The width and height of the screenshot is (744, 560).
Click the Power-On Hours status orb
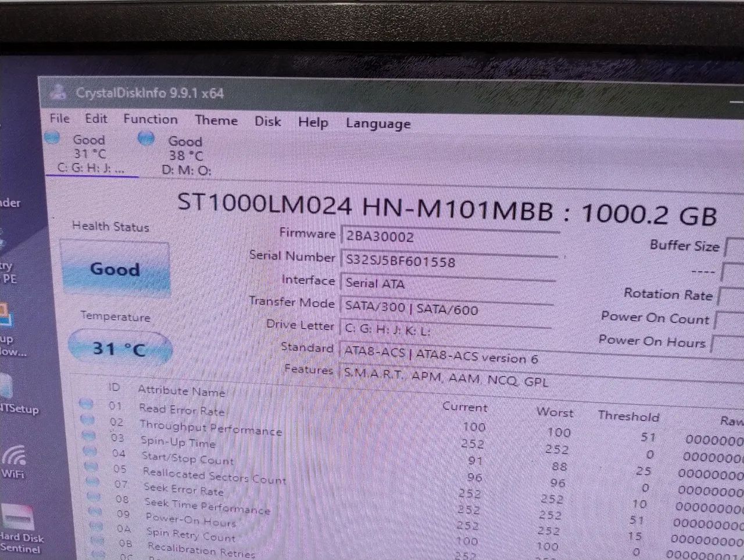click(96, 511)
